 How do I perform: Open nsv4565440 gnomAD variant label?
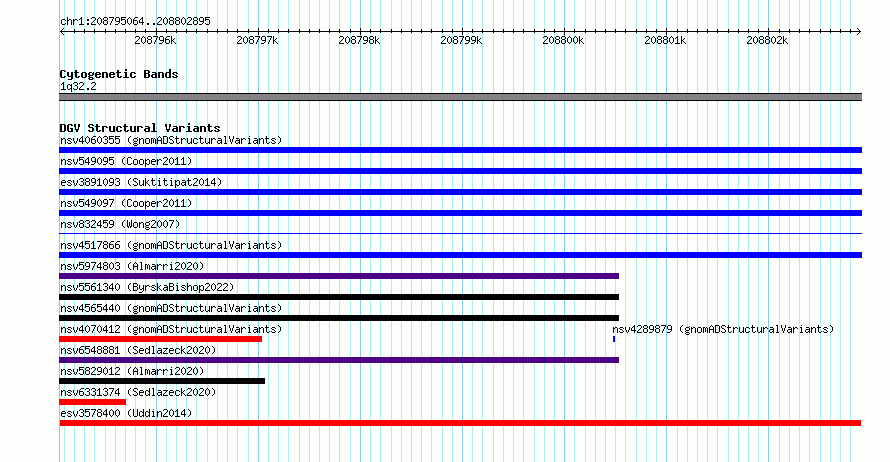pyautogui.click(x=171, y=308)
